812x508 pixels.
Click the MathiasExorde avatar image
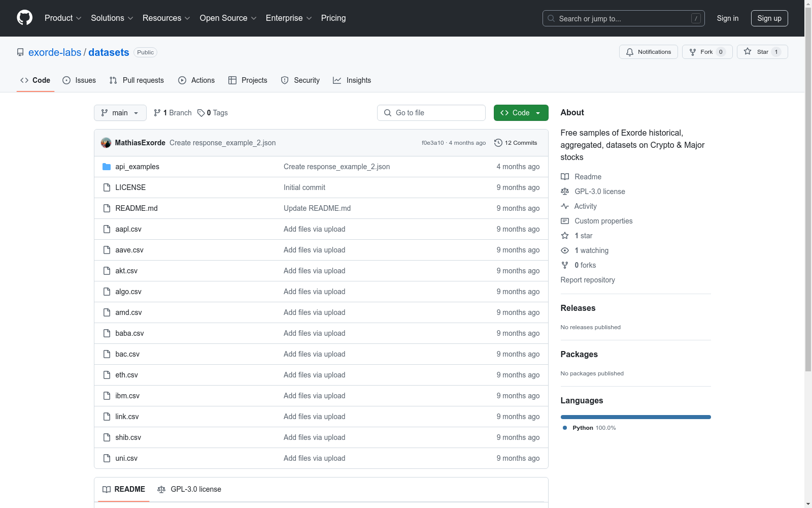106,143
